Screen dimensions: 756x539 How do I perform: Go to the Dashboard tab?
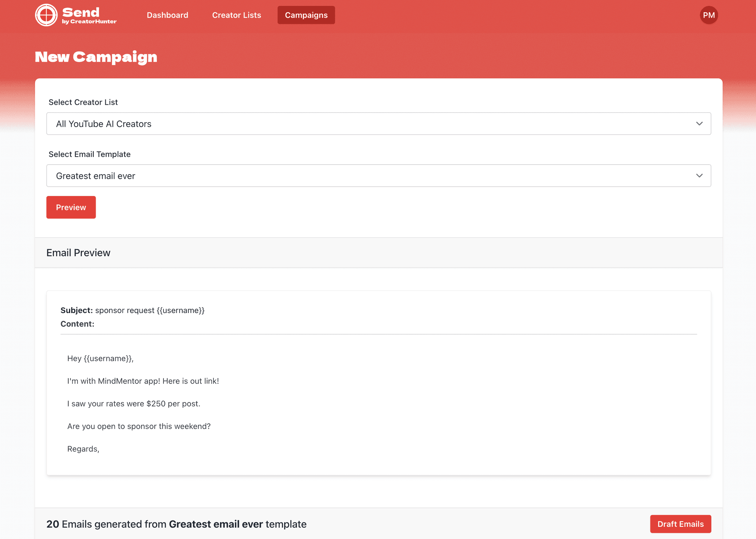[167, 15]
